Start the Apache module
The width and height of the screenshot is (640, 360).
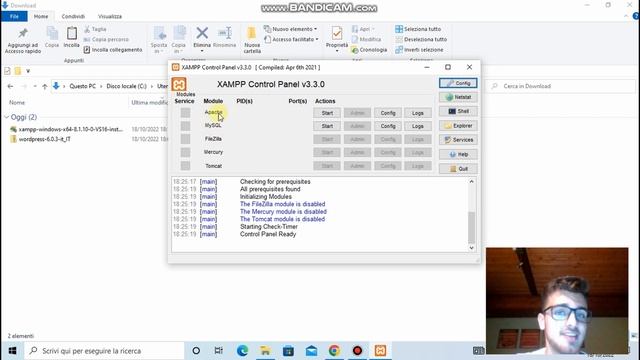tap(327, 113)
